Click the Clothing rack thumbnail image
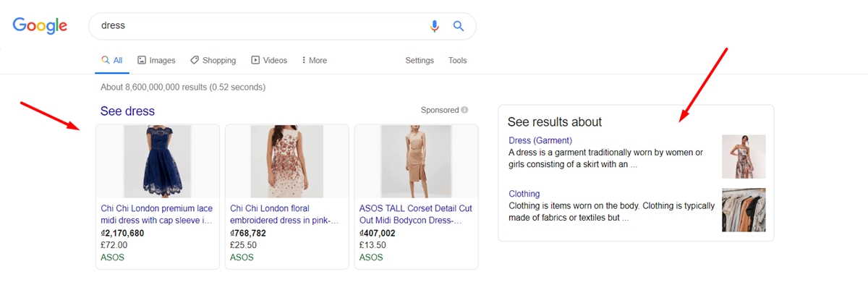Image resolution: width=868 pixels, height=290 pixels. (744, 210)
